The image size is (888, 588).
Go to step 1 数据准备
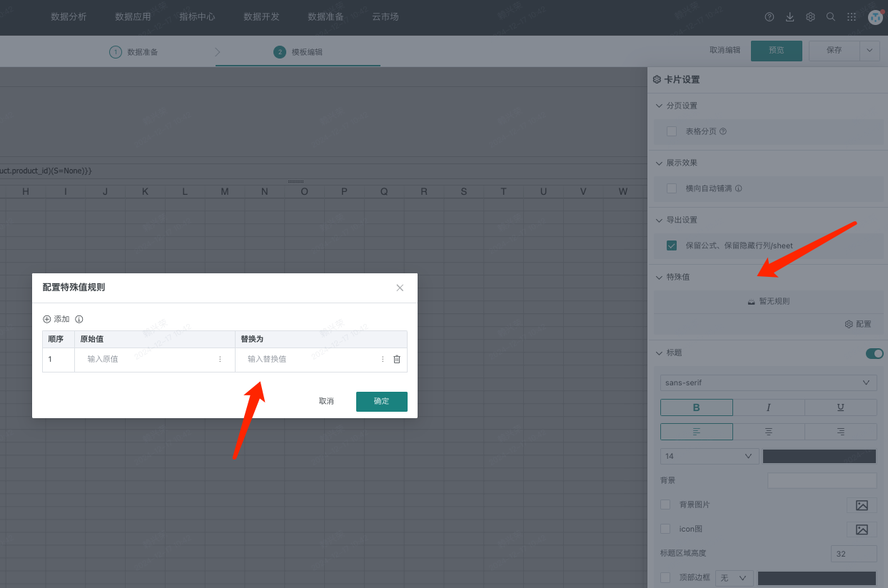coord(134,52)
